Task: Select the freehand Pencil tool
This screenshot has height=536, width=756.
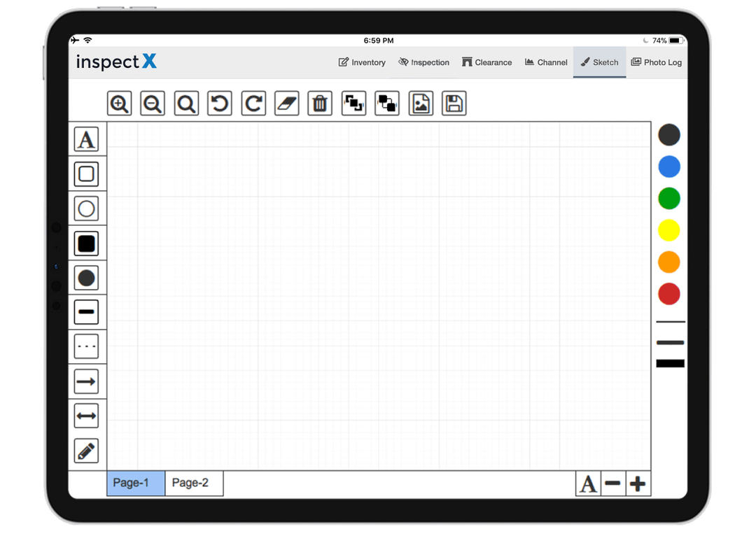Action: pos(87,450)
